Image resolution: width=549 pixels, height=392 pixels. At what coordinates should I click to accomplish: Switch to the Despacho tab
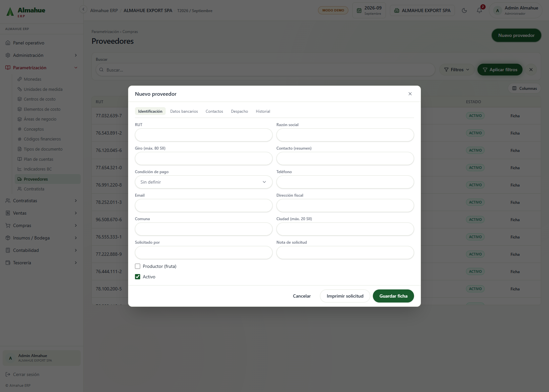(240, 111)
